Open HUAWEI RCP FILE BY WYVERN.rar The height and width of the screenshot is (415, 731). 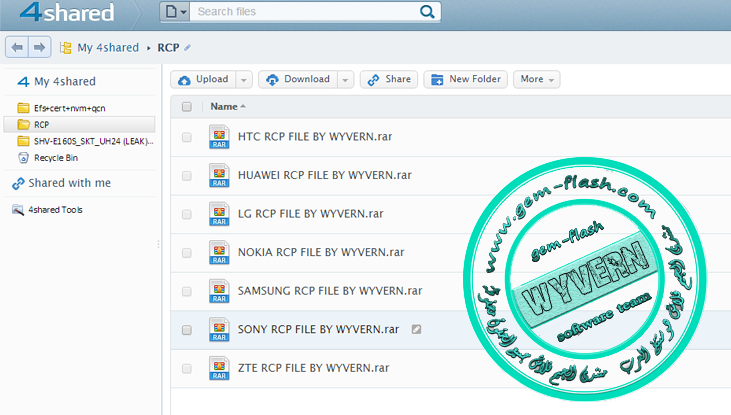coord(325,175)
